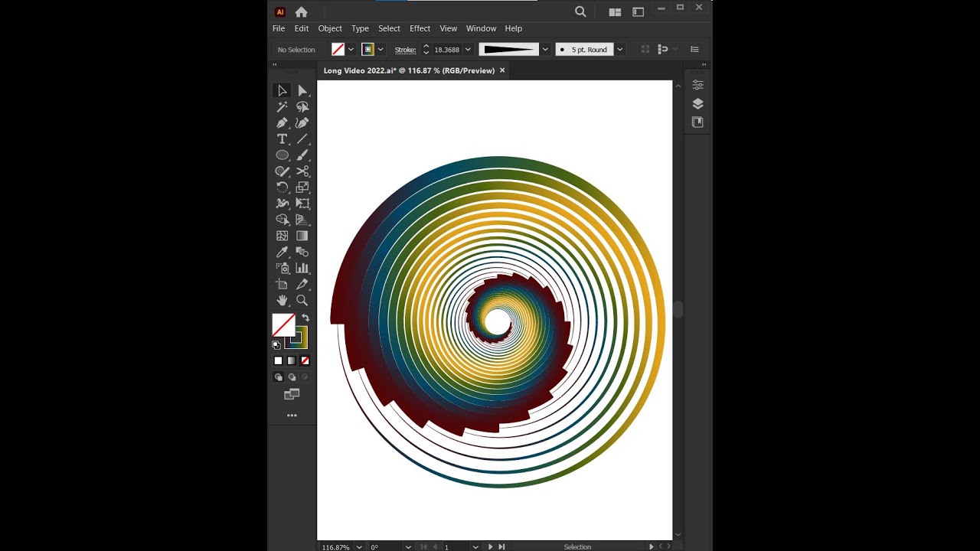Open Edit Toolbar three dots
Screen dimensions: 980x551
coord(292,416)
